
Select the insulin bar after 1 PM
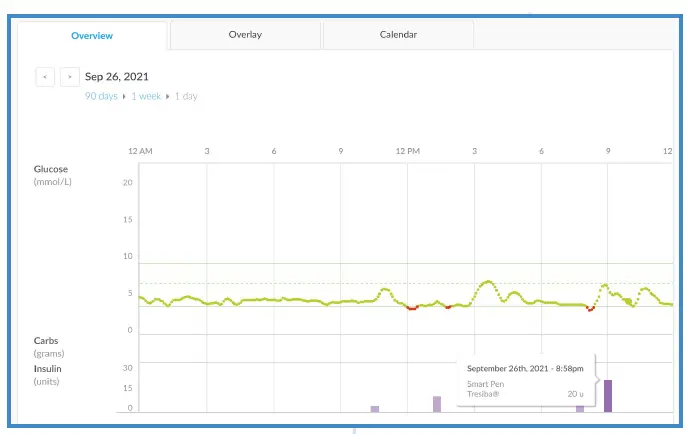tap(437, 403)
